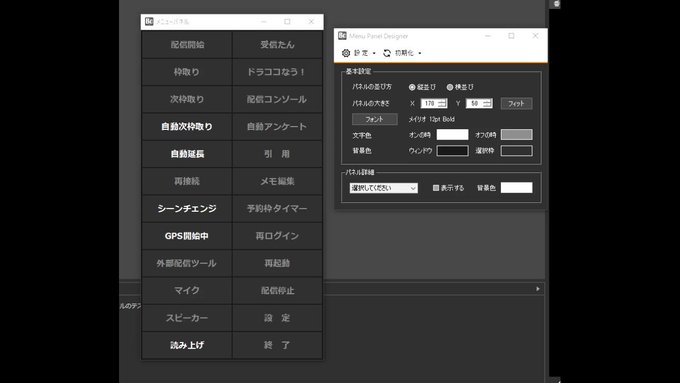
Task: Click the ドラココなう！ panel button
Action: coord(277,72)
